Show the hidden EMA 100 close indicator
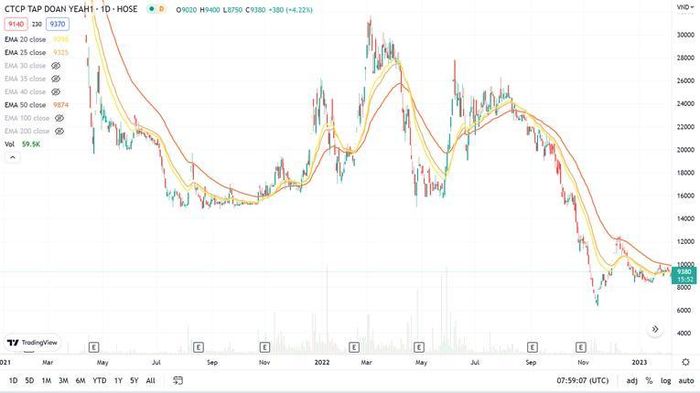Viewport: 700px width, 393px height. pyautogui.click(x=59, y=118)
